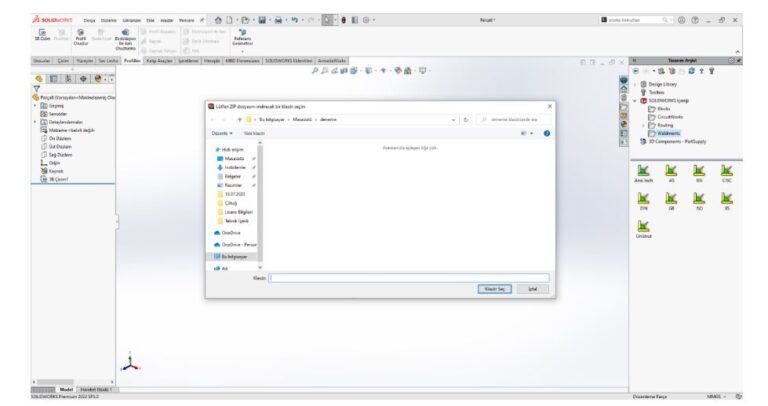Open the Dosya menu

[89, 19]
